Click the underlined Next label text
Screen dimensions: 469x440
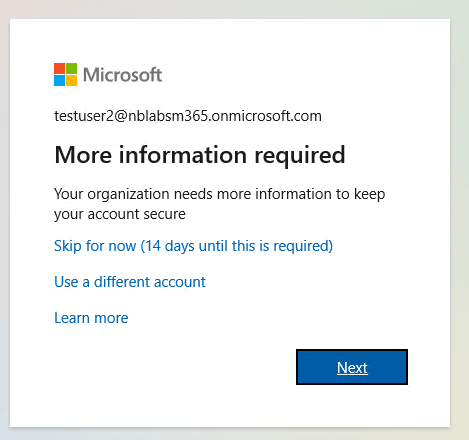coord(352,368)
